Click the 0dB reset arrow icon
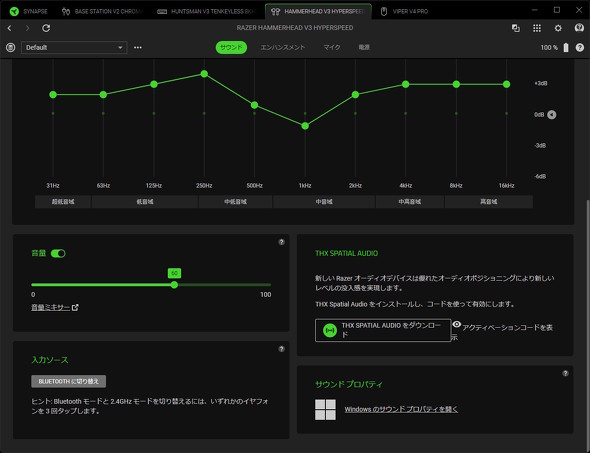The image size is (590, 453). [x=552, y=115]
